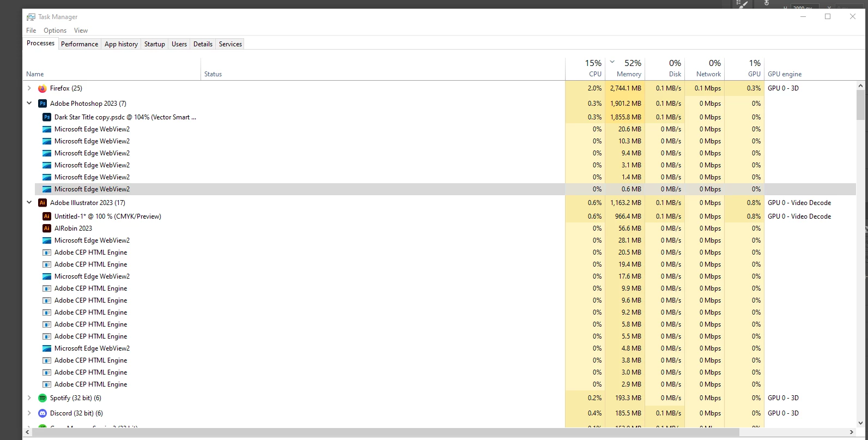Click the horizontal scrollbar right arrow
868x440 pixels.
[851, 432]
